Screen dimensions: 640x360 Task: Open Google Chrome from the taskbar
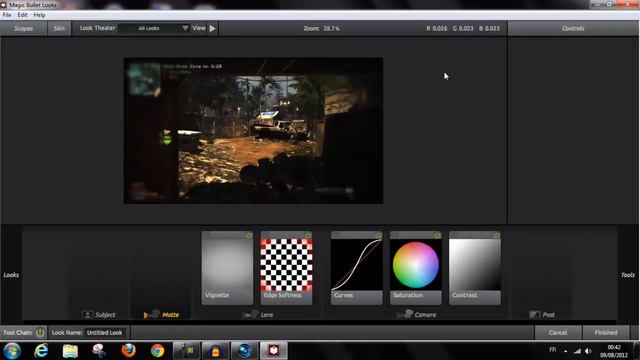coord(158,351)
